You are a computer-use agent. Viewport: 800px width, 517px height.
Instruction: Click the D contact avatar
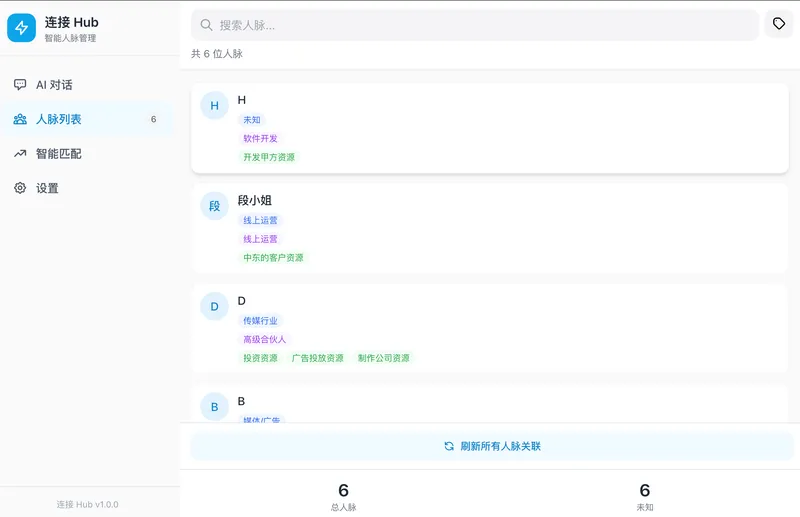(x=214, y=306)
